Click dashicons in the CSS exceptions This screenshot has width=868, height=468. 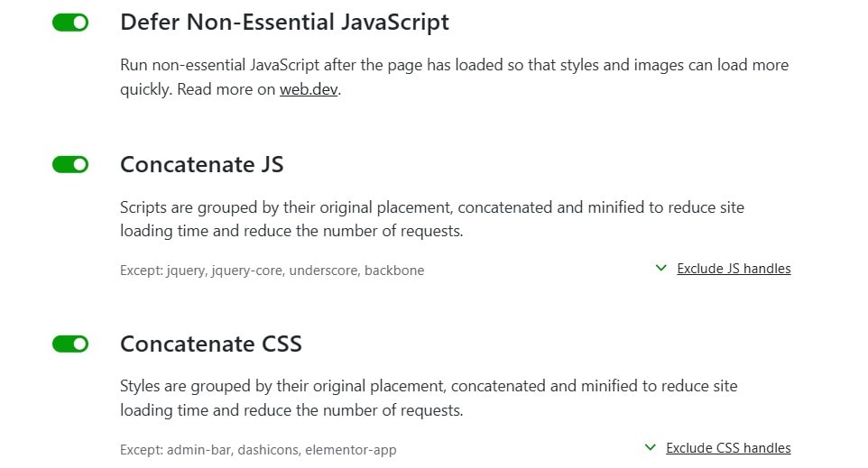(268, 450)
